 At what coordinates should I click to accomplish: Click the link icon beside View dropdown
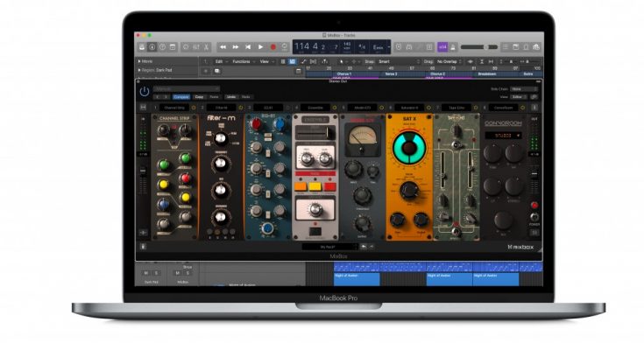pyautogui.click(x=536, y=96)
